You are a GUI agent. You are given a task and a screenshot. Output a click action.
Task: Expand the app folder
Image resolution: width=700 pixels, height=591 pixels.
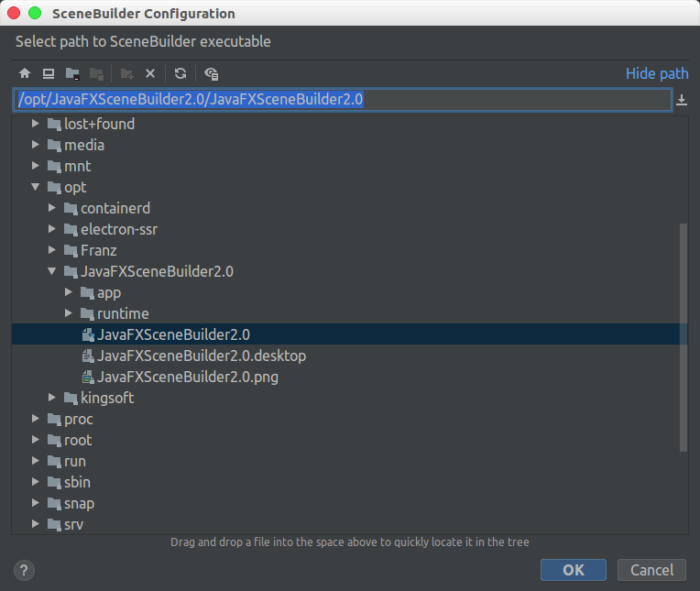(x=69, y=292)
